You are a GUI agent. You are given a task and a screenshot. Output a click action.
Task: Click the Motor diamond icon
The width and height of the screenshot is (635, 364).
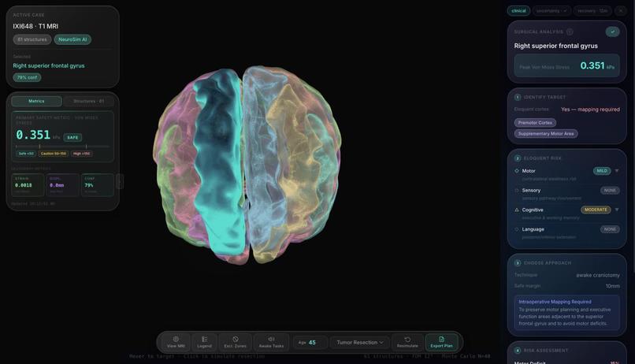point(517,171)
